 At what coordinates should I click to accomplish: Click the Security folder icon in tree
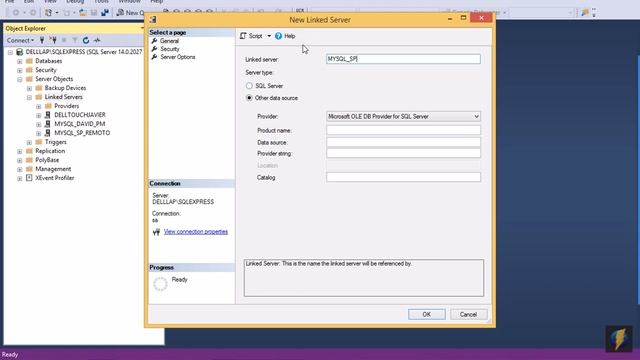29,70
